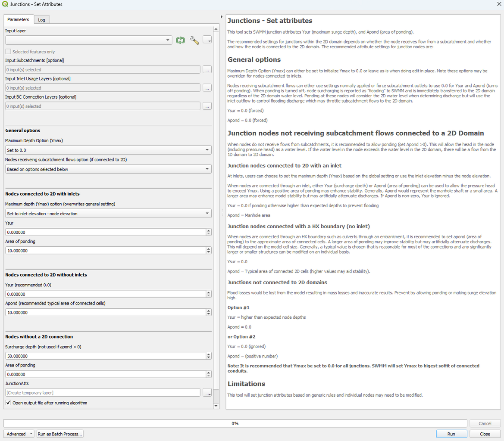Open the Maximum Depth Option (Ymax) dropdown
The width and height of the screenshot is (504, 441).
pos(108,150)
